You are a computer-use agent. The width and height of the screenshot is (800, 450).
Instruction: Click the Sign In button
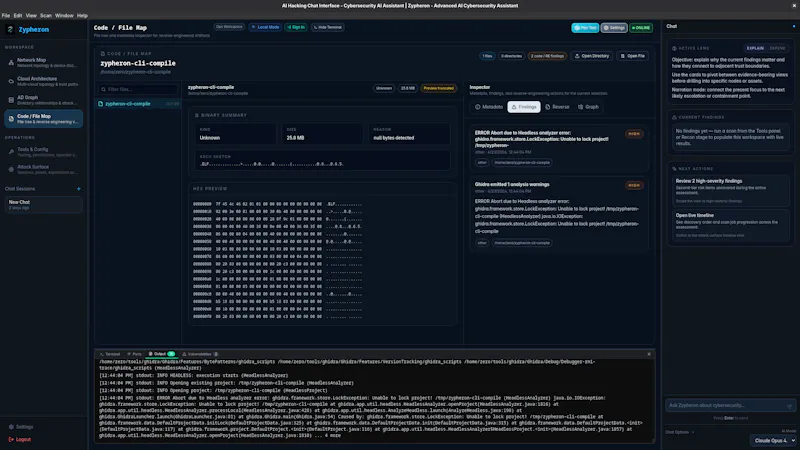tap(296, 27)
